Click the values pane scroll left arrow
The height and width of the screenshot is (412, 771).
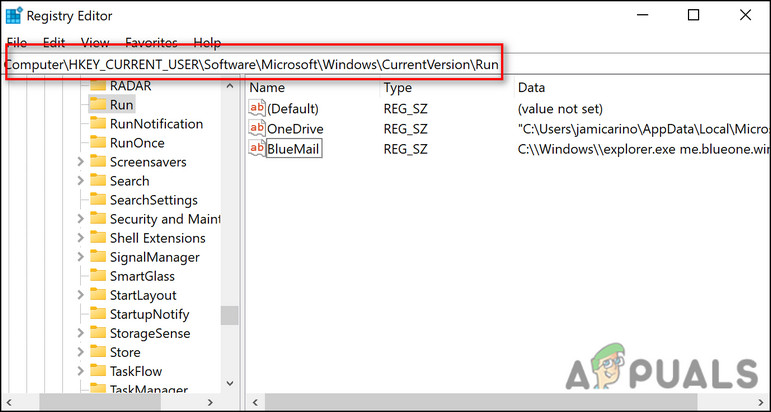click(x=255, y=402)
